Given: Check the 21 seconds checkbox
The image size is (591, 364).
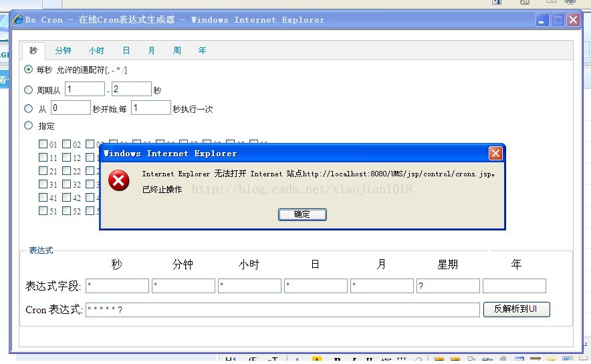Looking at the screenshot, I should [x=43, y=171].
